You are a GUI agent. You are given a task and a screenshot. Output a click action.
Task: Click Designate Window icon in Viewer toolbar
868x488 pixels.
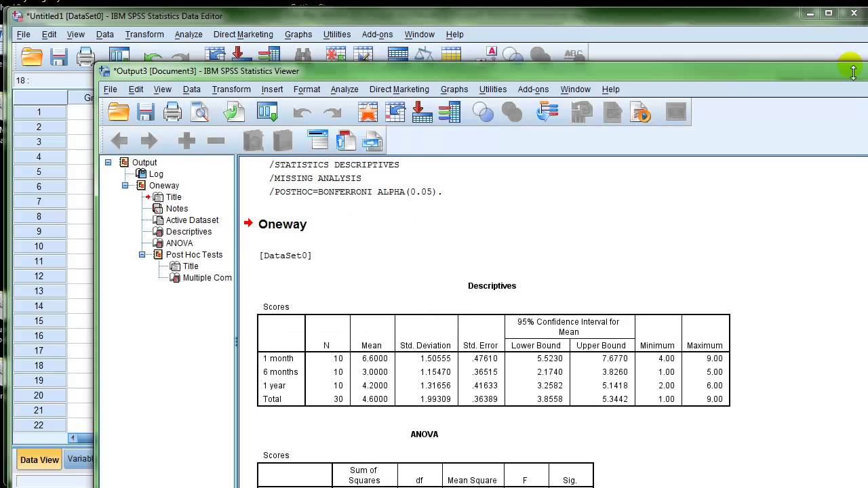676,112
